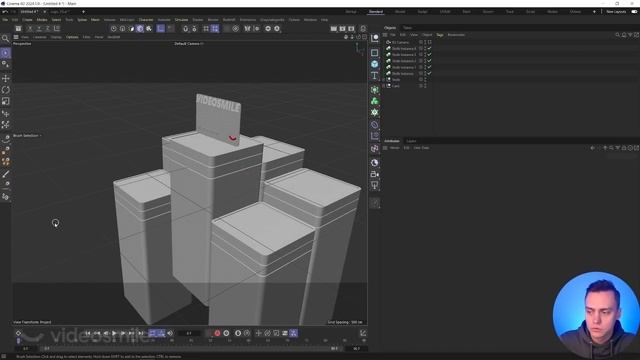Open the Objects manager hamburger menu
The height and width of the screenshot is (360, 640).
pos(385,35)
